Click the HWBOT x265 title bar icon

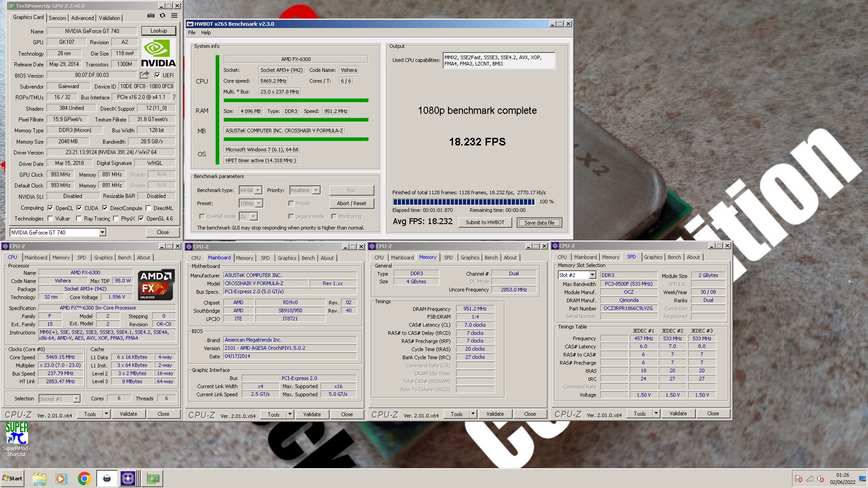coord(190,24)
